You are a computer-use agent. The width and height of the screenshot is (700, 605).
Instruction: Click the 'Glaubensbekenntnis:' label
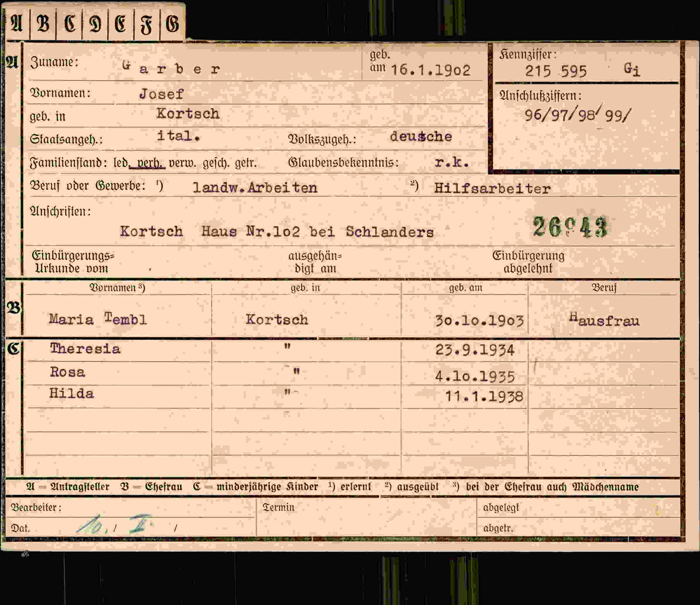pos(343,163)
